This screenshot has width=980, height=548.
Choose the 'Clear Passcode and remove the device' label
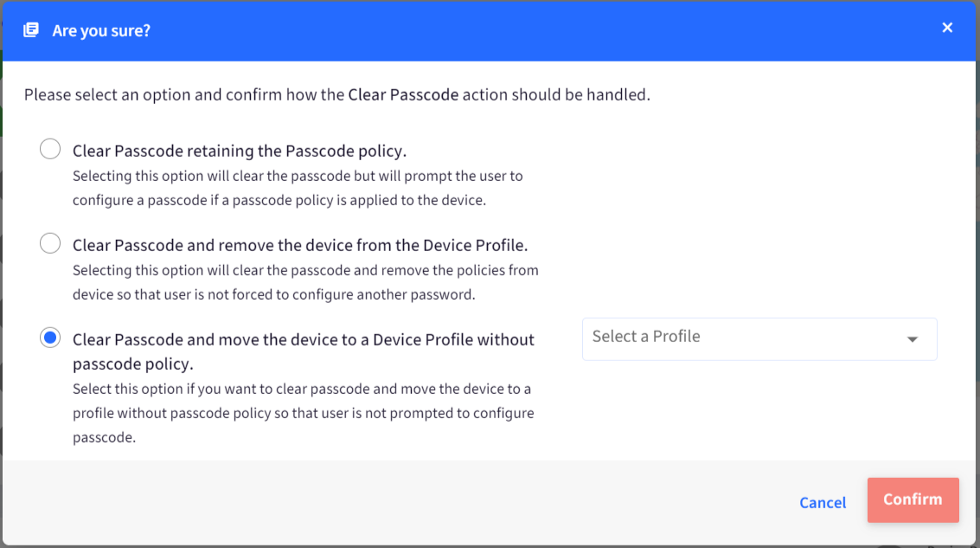pyautogui.click(x=300, y=245)
